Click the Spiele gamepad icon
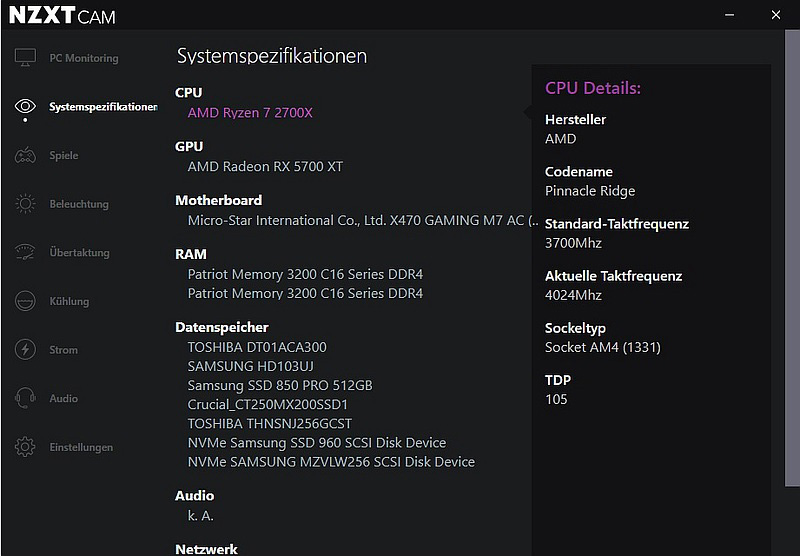This screenshot has height=556, width=800. coord(25,155)
